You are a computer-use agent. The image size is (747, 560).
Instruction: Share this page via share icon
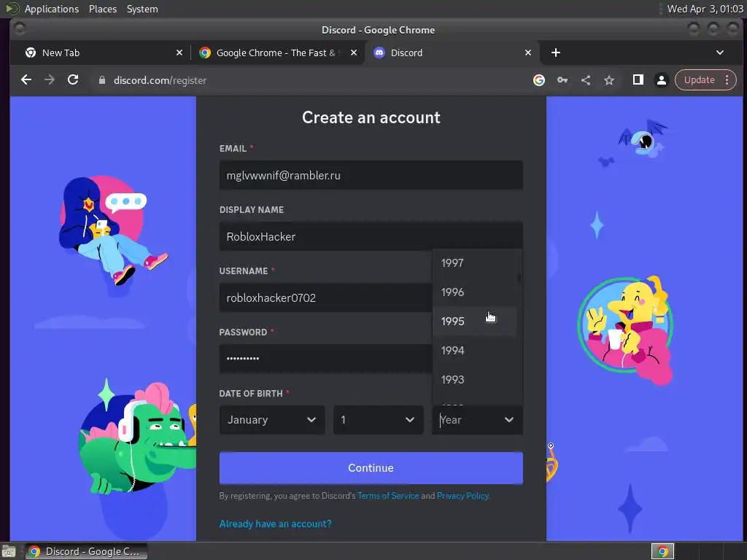tap(586, 80)
